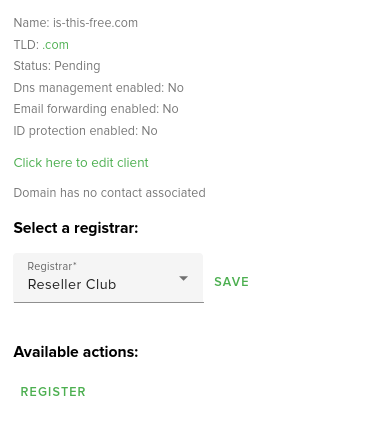Click the 'TLD:' label text
The width and height of the screenshot is (373, 421).
click(x=26, y=44)
